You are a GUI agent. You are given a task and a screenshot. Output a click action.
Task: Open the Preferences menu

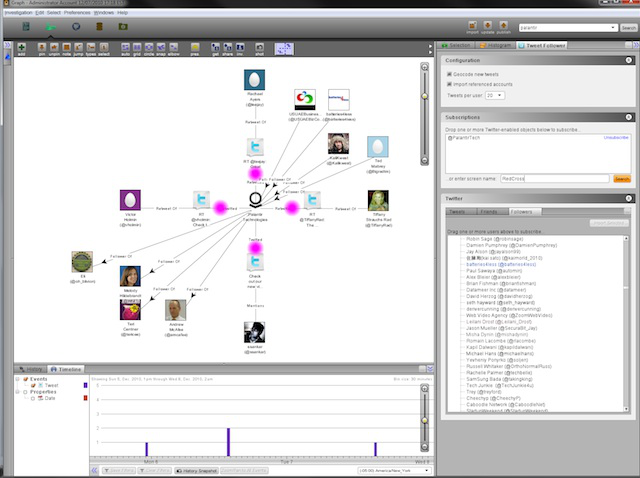pos(77,13)
